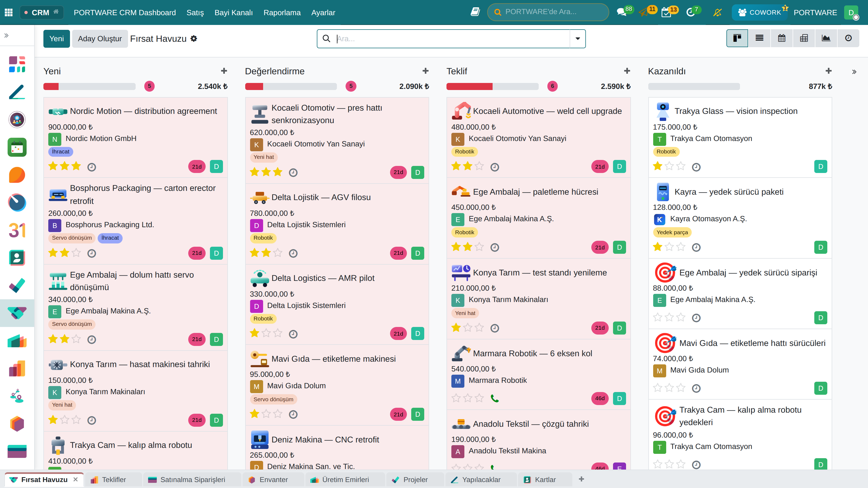The image size is (868, 488).
Task: Open the knowledge book icon in top bar
Action: 475,12
